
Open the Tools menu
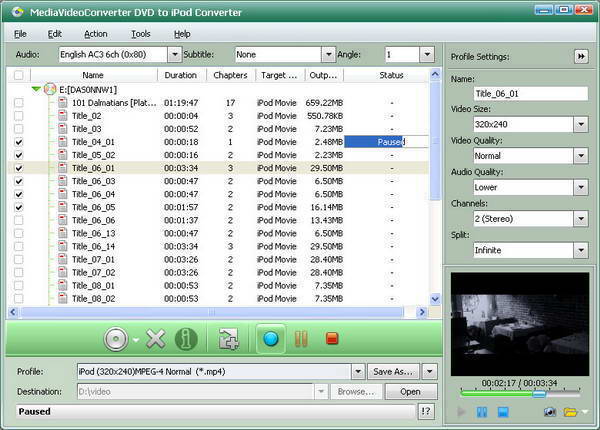tap(141, 34)
